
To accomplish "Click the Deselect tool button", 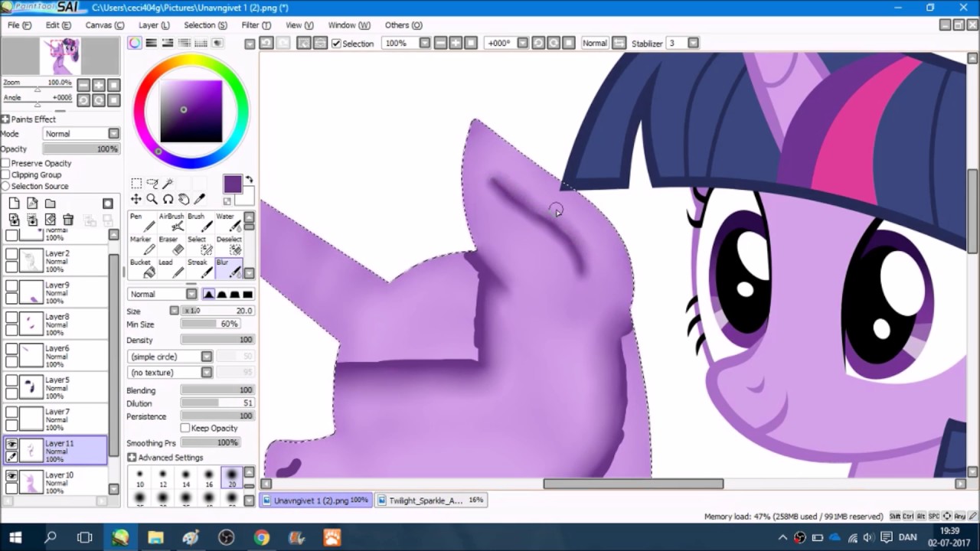I will [x=229, y=245].
